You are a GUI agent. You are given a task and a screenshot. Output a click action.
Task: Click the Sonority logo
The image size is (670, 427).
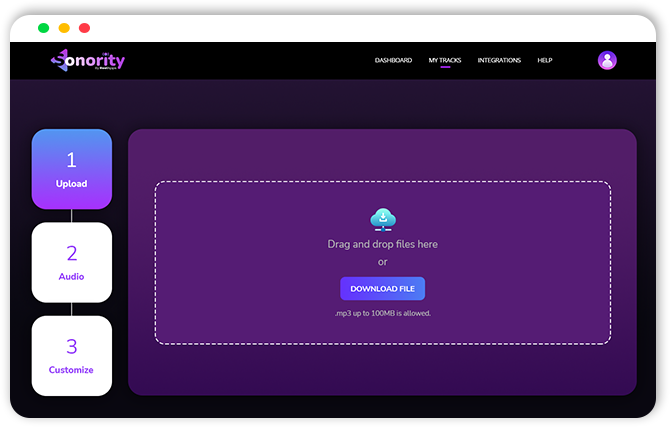point(88,60)
